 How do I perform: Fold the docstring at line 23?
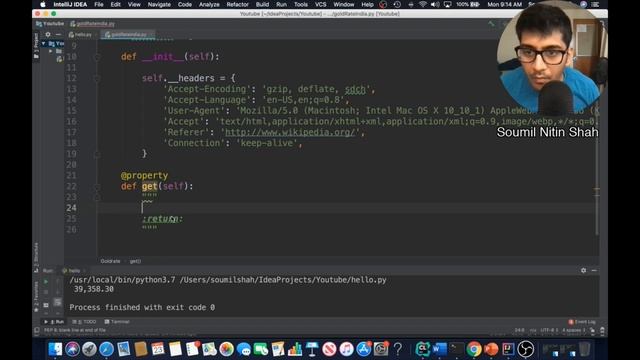click(x=97, y=198)
